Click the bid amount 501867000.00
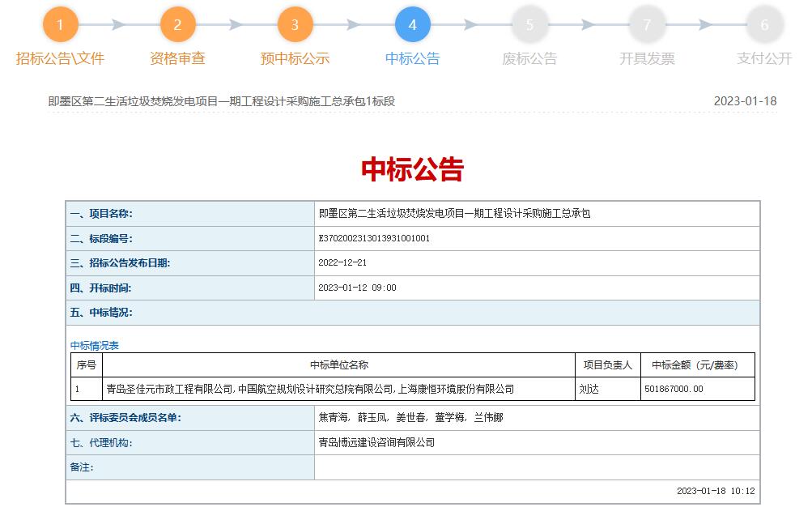The height and width of the screenshot is (520, 812). [x=674, y=389]
